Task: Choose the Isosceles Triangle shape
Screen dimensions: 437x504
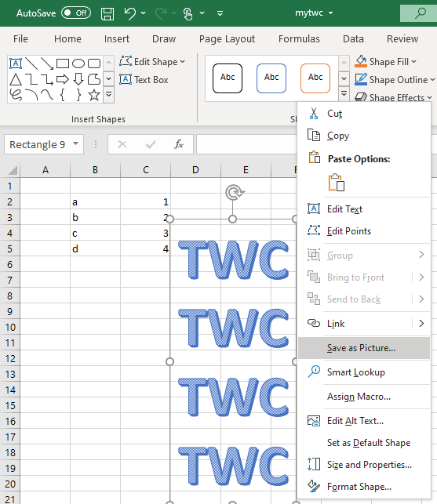Action: tap(16, 79)
